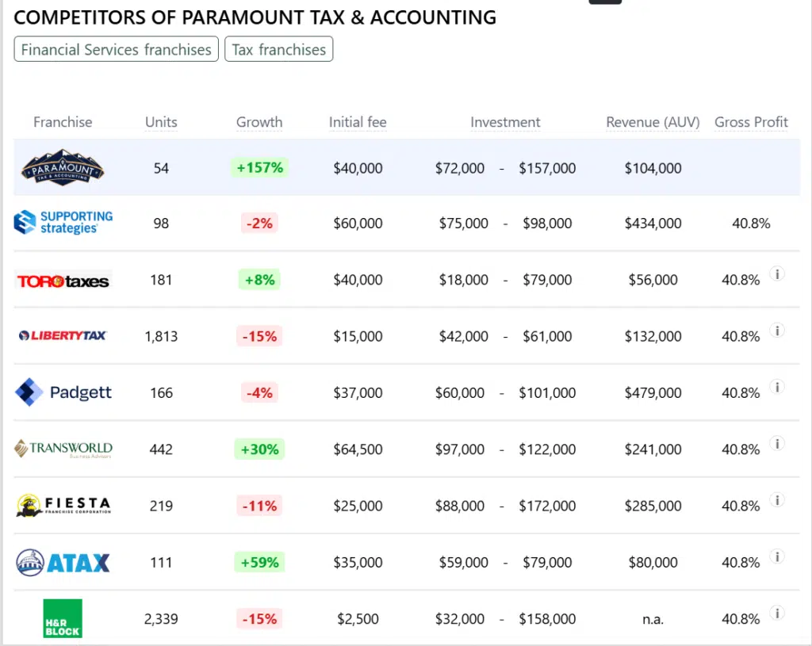Click the Fiesta Franchise Corporation logo
This screenshot has width=812, height=646.
63,506
